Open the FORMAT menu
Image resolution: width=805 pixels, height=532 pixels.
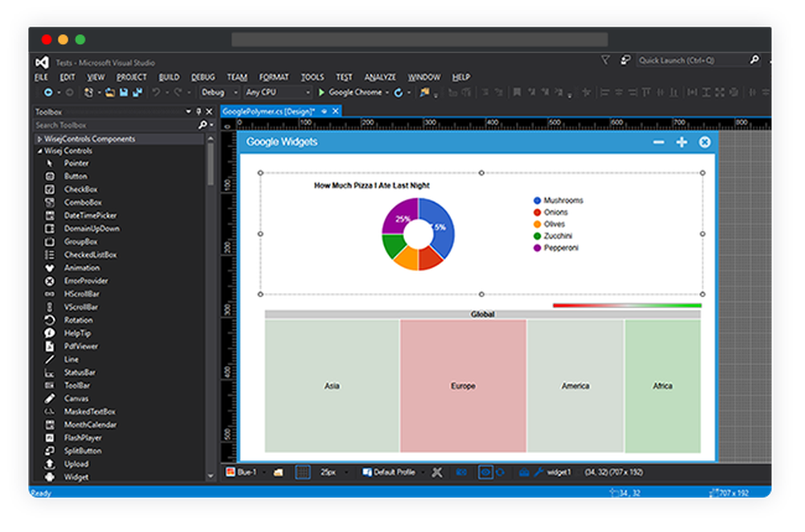pyautogui.click(x=274, y=76)
